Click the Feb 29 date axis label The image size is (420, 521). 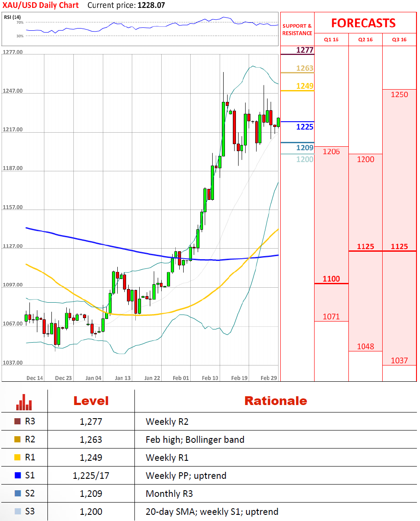point(269,378)
